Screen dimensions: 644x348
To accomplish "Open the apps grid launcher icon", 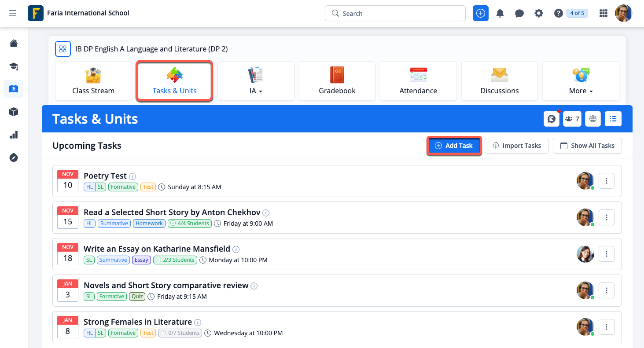I will 604,13.
